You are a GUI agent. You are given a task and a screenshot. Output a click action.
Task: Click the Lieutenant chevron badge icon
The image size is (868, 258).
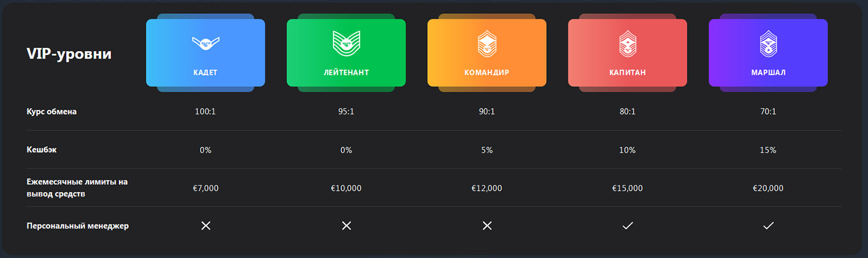pyautogui.click(x=346, y=43)
